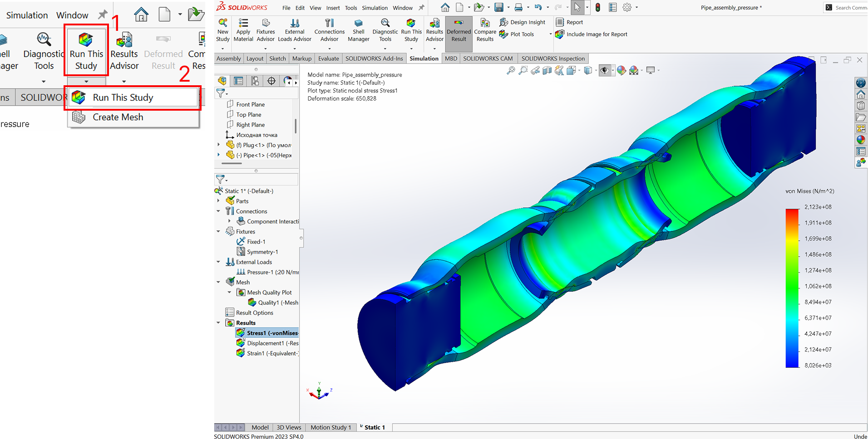868x439 pixels.
Task: Open ConfigurationManager tab icon
Action: click(255, 81)
